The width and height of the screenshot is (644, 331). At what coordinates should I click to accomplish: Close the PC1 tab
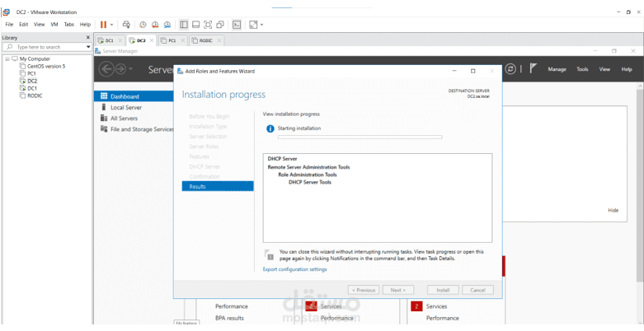click(183, 40)
